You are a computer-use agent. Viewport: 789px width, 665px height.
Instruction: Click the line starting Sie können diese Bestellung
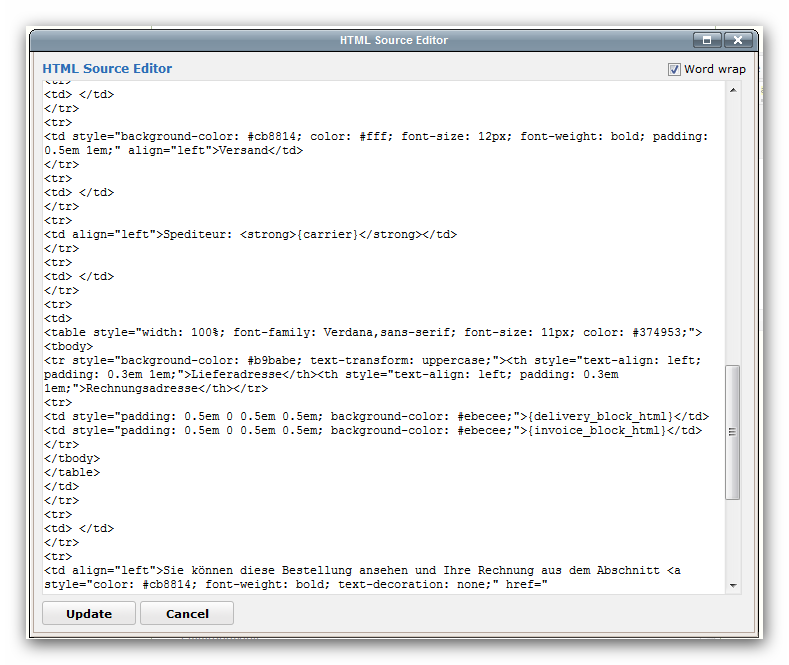[362, 570]
